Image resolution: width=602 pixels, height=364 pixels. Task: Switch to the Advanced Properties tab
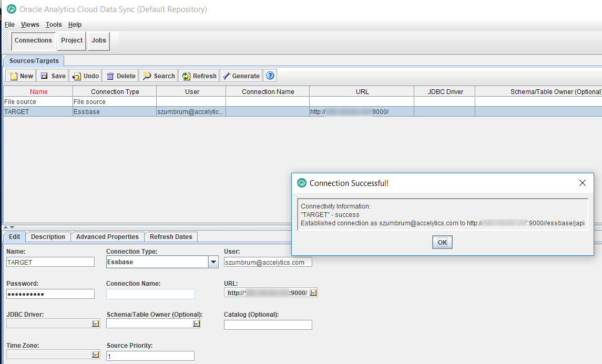(107, 237)
